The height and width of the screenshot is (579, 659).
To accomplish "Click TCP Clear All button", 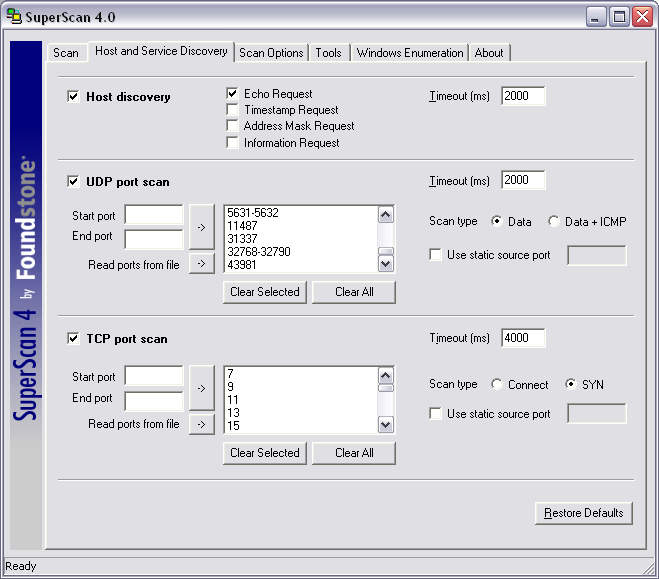I will pos(354,453).
